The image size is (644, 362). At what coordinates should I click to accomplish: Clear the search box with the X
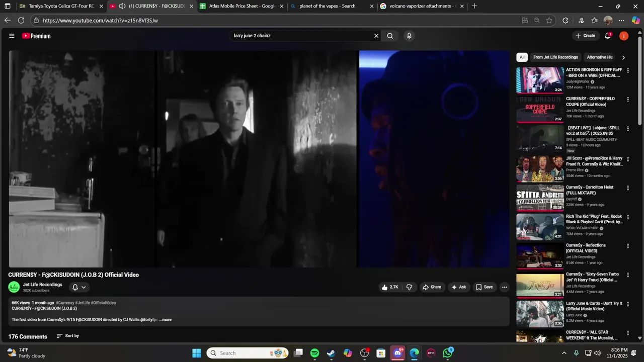(x=376, y=36)
